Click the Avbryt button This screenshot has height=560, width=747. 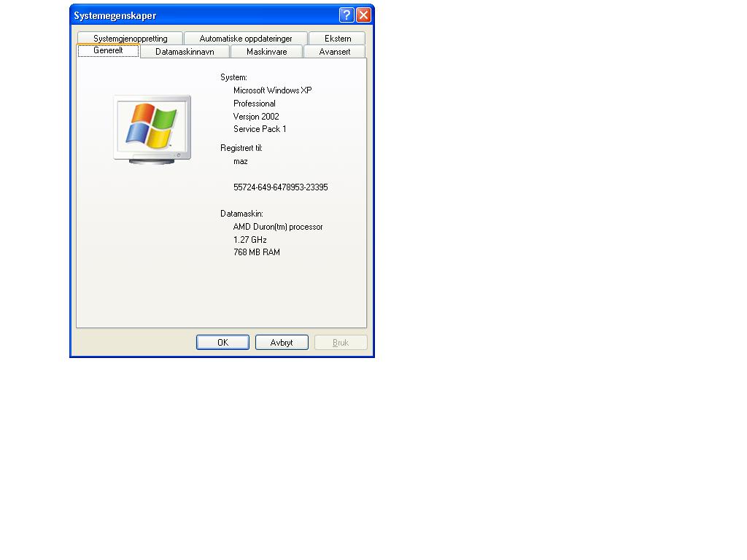pos(282,343)
